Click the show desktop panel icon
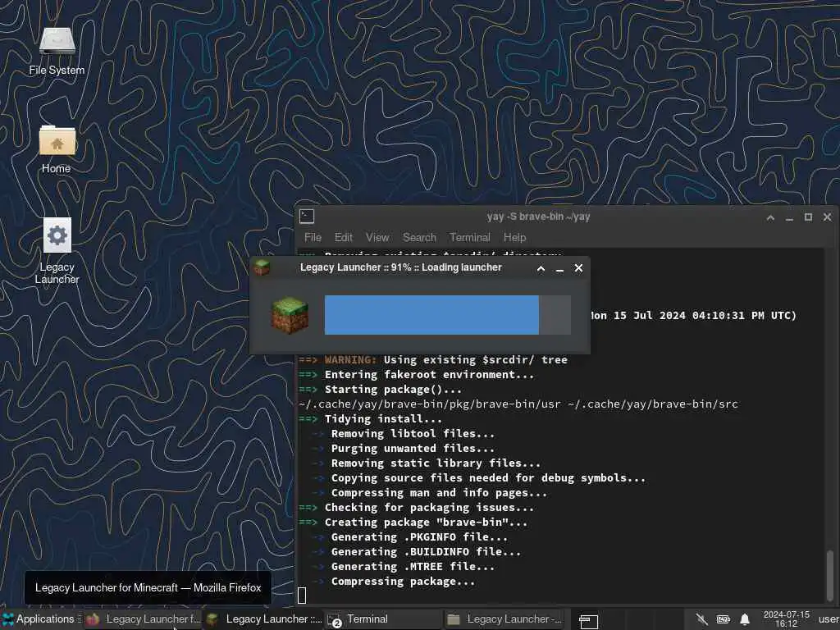The image size is (840, 630). pos(588,620)
